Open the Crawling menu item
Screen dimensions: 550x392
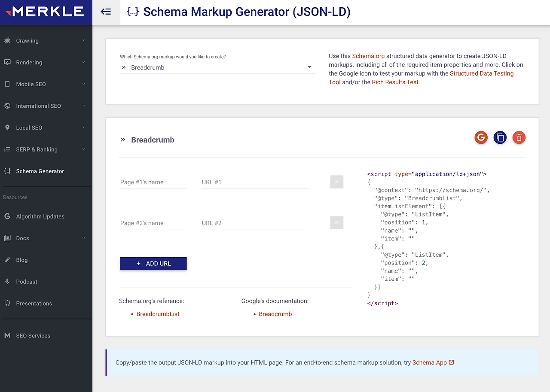46,40
